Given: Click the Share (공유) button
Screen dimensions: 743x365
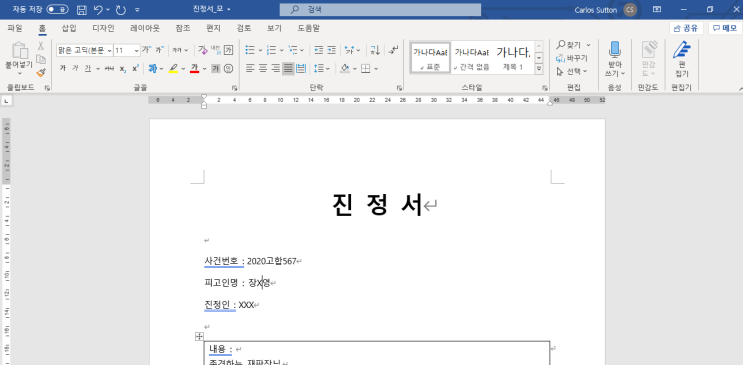Looking at the screenshot, I should point(686,28).
